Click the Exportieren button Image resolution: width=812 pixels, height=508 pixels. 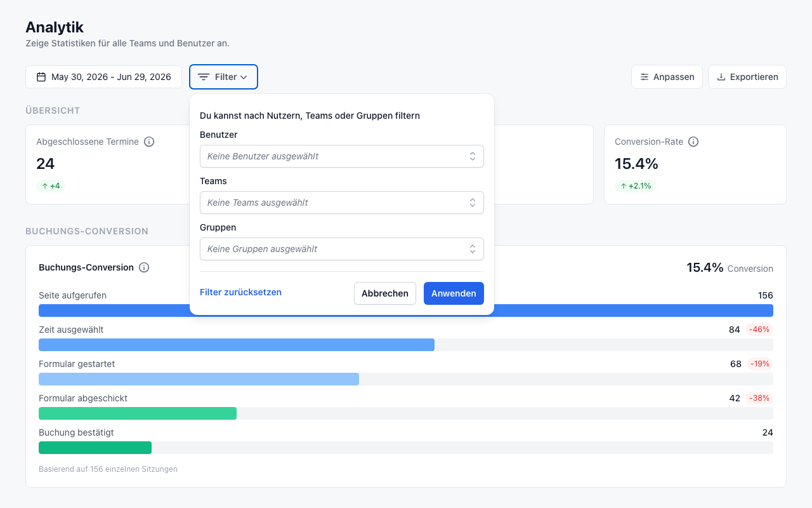click(747, 77)
